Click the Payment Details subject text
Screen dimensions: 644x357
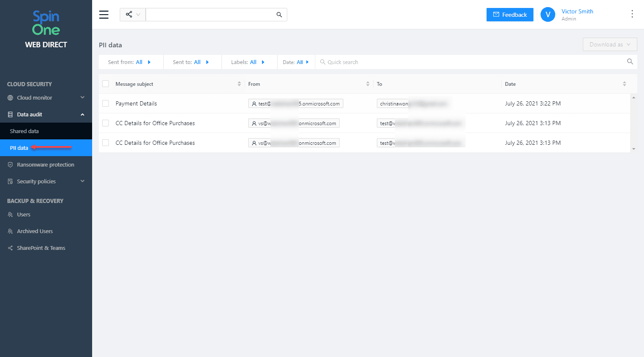[136, 103]
